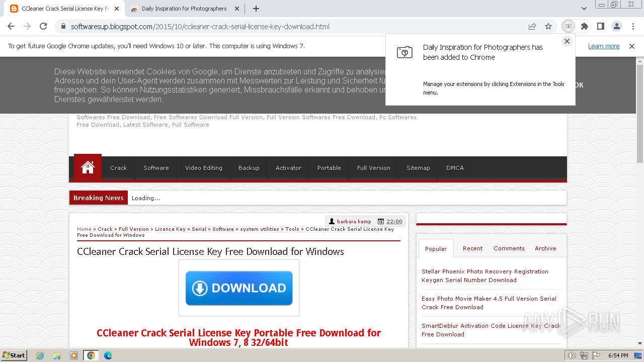The width and height of the screenshot is (644, 362).
Task: Open Chrome from the taskbar
Action: tap(91, 355)
